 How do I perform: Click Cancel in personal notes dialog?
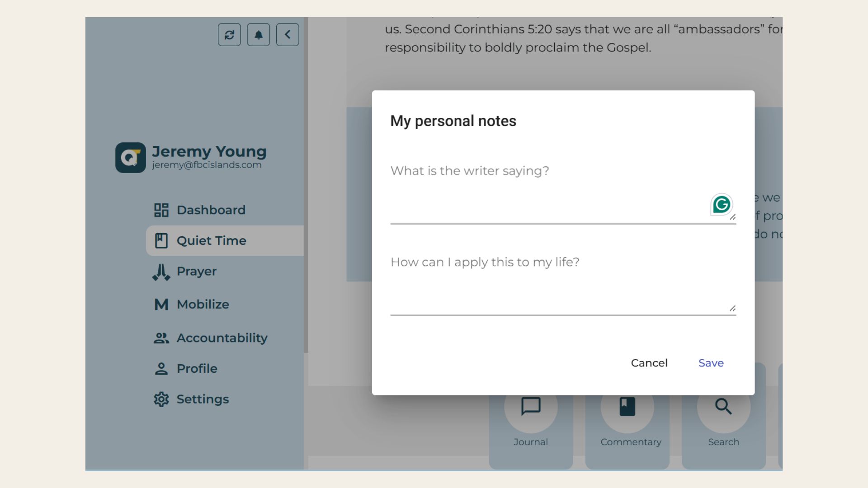pyautogui.click(x=649, y=363)
